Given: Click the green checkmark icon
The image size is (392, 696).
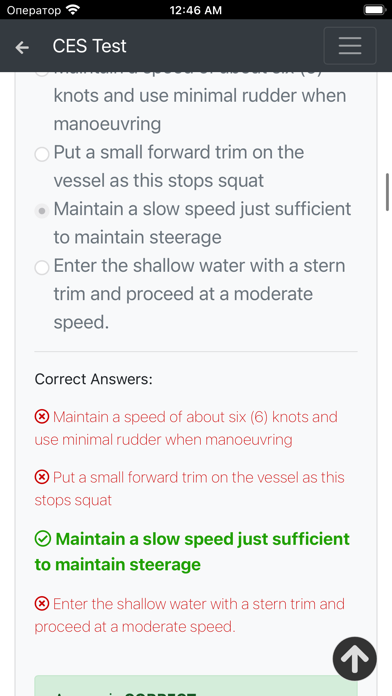Looking at the screenshot, I should pyautogui.click(x=42, y=539).
